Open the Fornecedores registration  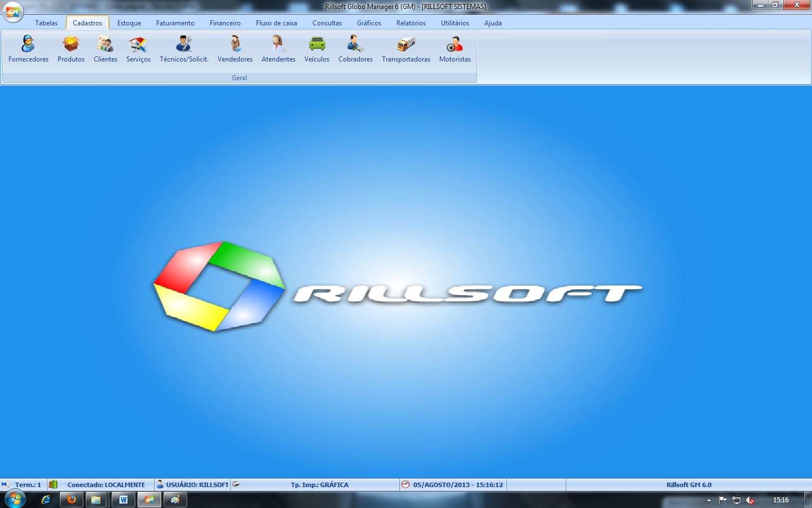click(28, 48)
